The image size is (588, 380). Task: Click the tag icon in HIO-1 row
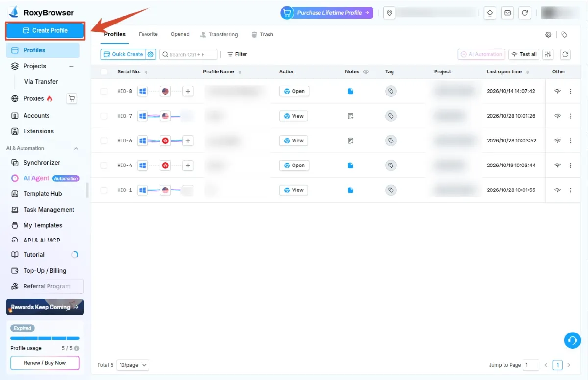(x=391, y=190)
